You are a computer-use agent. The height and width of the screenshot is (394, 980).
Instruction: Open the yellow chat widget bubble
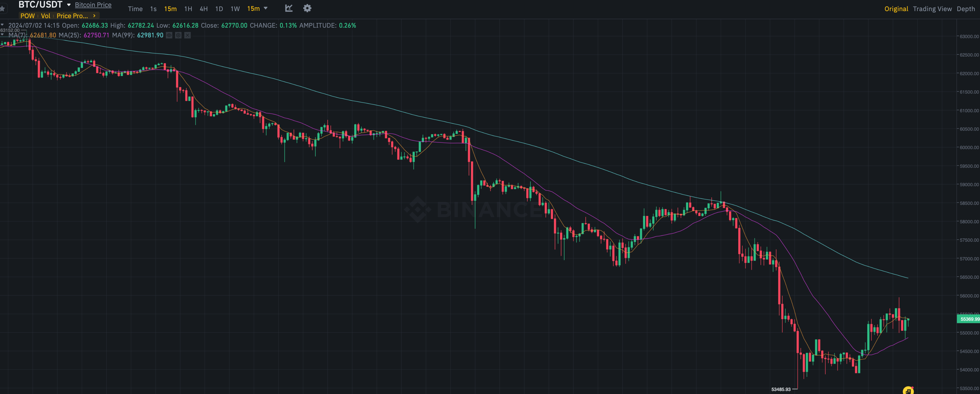[x=908, y=390]
